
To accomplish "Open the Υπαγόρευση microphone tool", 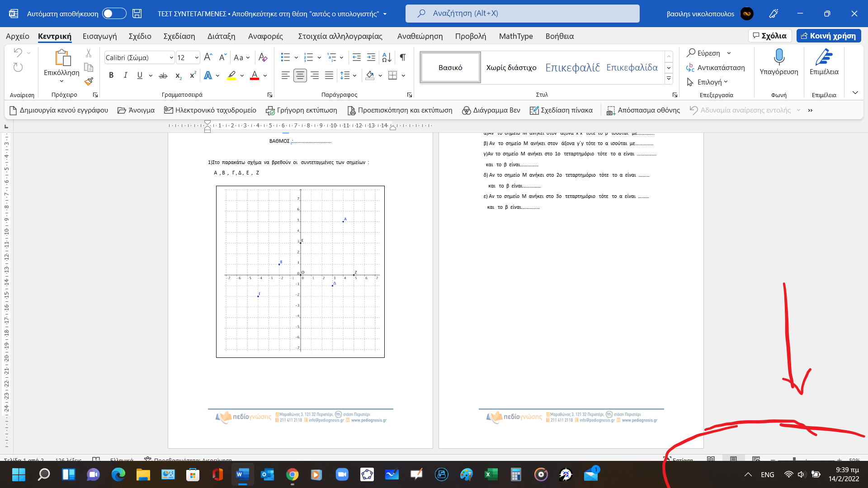I will tap(778, 62).
